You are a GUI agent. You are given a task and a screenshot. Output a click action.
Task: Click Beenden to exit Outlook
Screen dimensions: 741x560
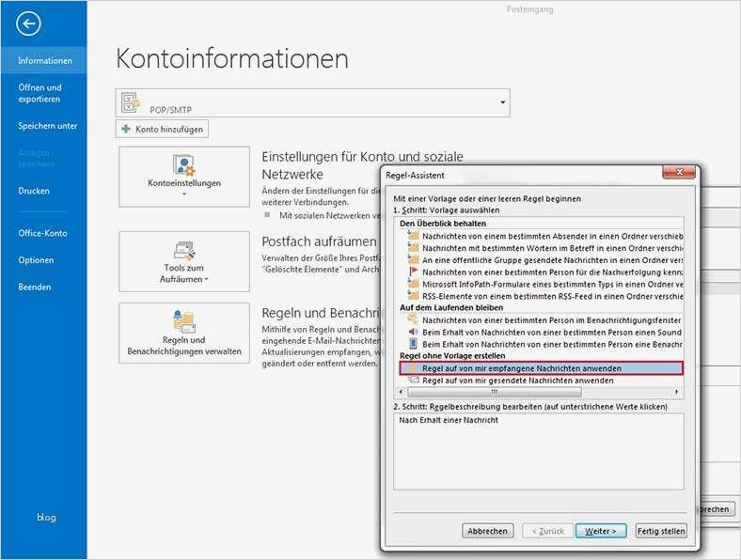click(35, 288)
